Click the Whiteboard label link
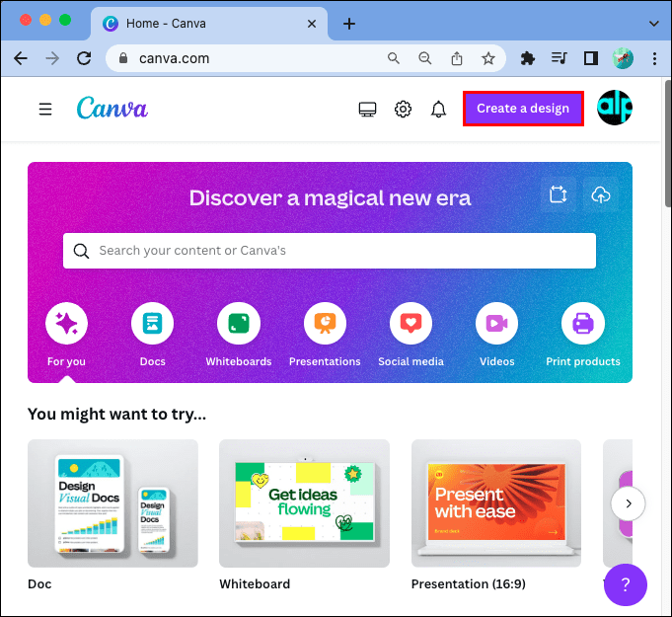 (x=255, y=584)
